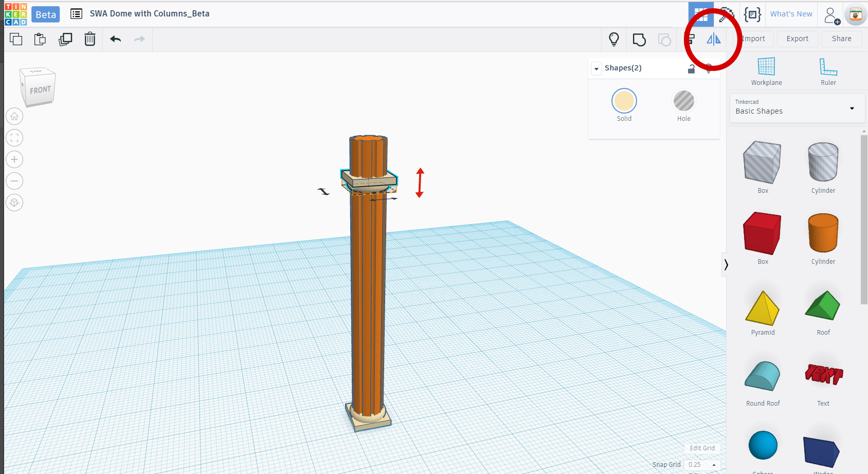Select the Mirror tool
The width and height of the screenshot is (868, 474).
714,39
